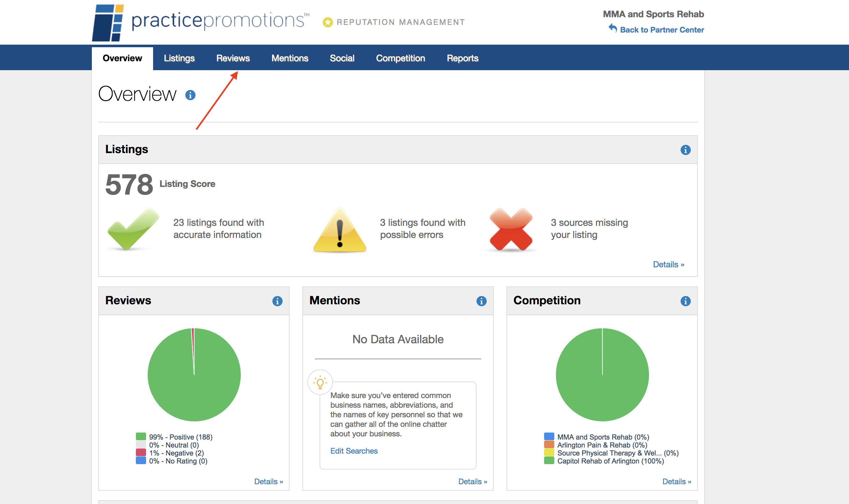
Task: Click the Practice Promotions logo
Action: tap(201, 22)
